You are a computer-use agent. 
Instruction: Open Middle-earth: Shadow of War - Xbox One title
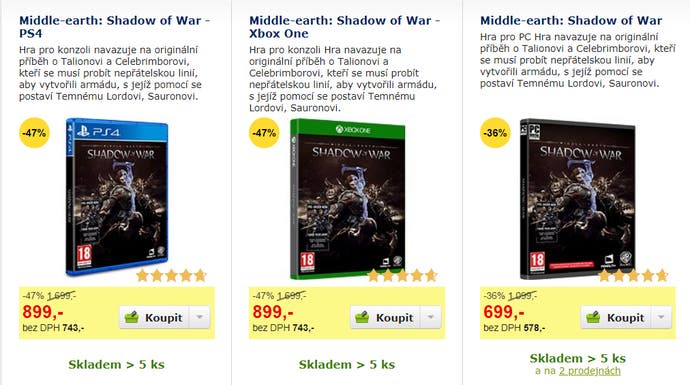[x=345, y=27]
